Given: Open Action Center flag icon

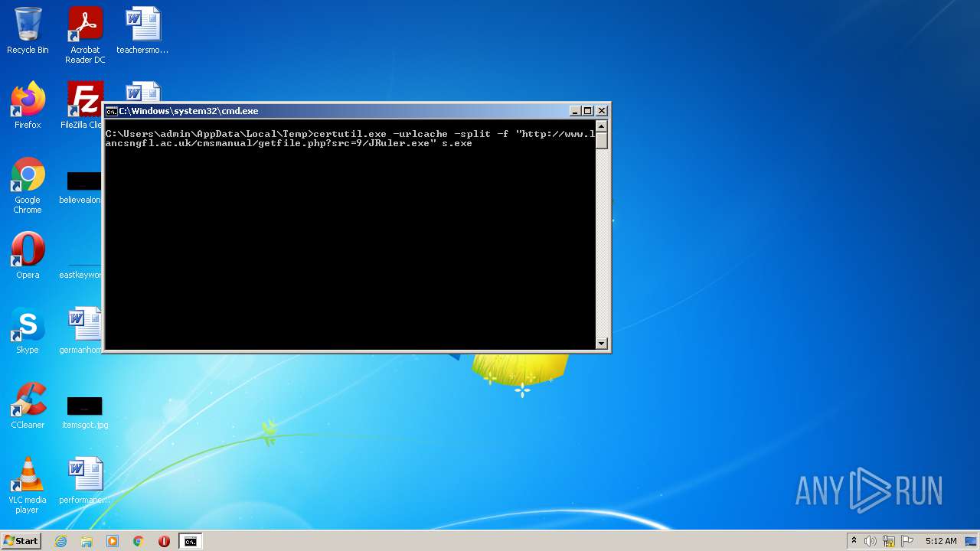Looking at the screenshot, I should 907,541.
